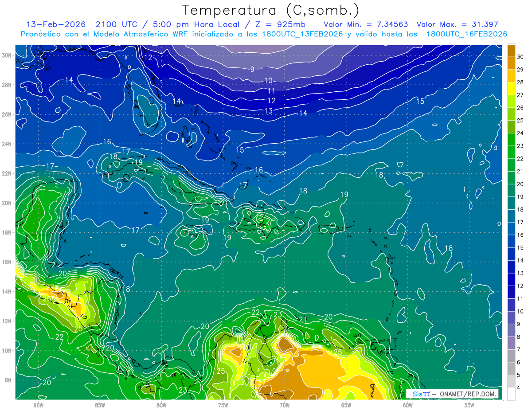Click the '60W' longitude axis label
The height and width of the screenshot is (411, 532).
(408, 405)
